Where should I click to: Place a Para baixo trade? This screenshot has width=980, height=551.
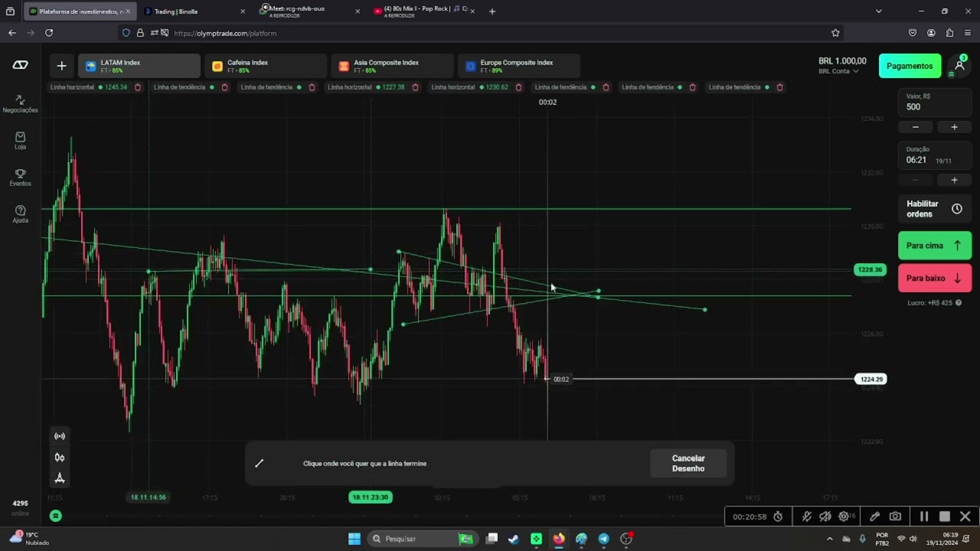pyautogui.click(x=935, y=279)
